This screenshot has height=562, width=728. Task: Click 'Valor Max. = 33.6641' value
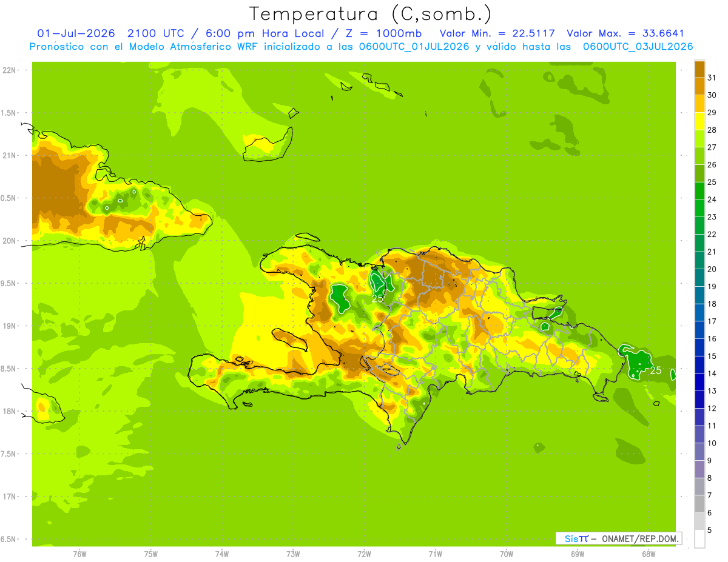pyautogui.click(x=625, y=33)
